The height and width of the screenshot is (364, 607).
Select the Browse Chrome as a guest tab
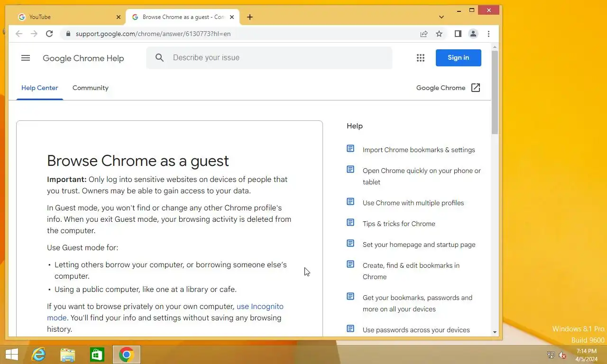click(183, 17)
